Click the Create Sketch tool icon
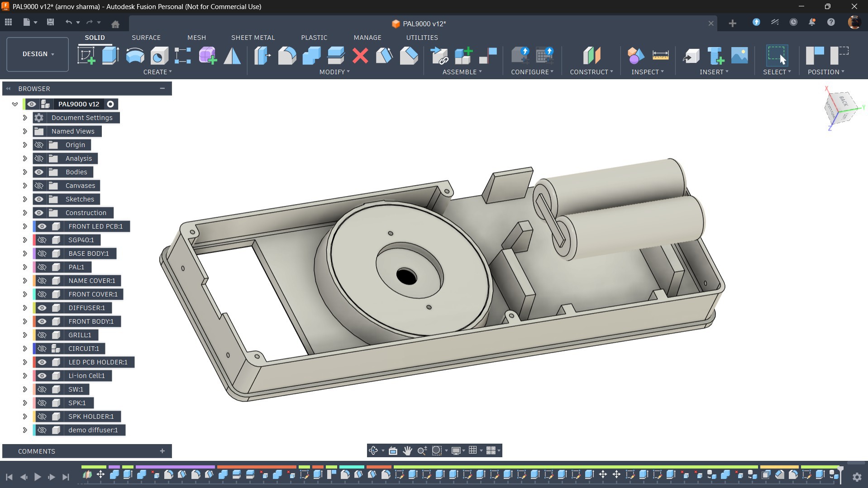The image size is (868, 488). point(86,56)
